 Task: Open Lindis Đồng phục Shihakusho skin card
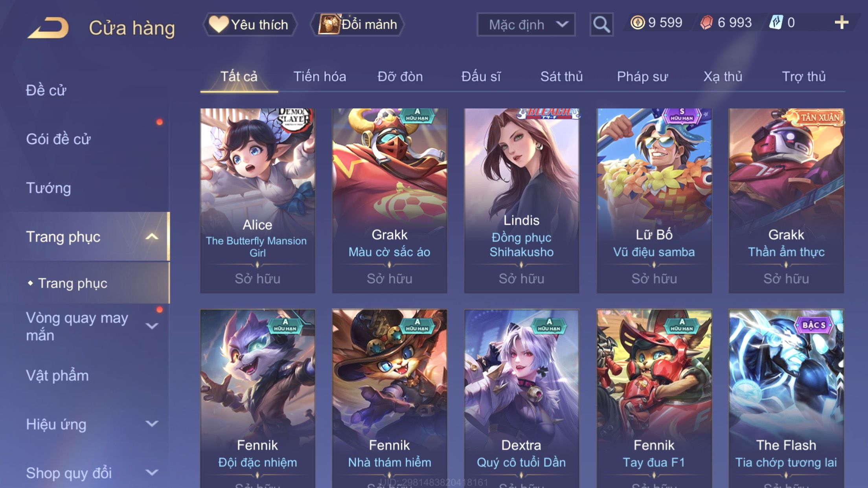pos(522,200)
